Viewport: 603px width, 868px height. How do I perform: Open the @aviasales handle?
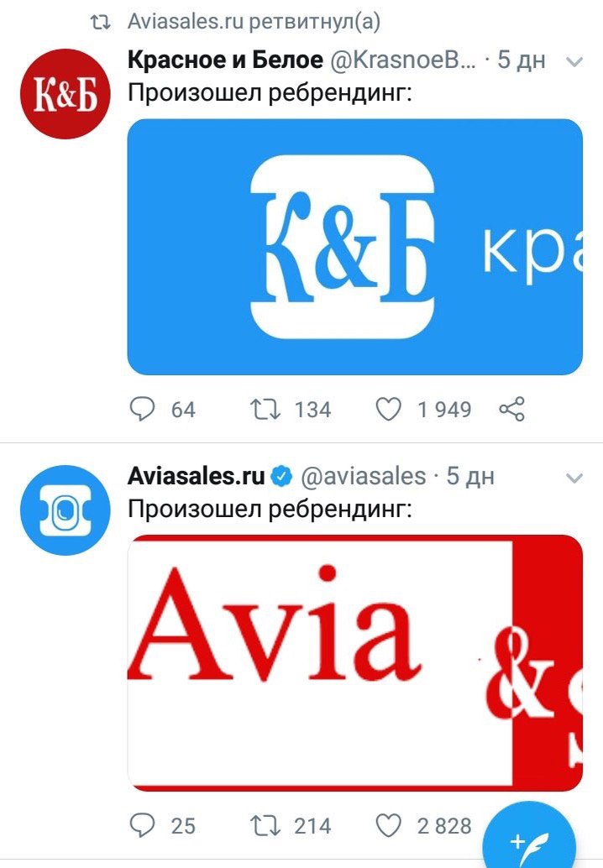(364, 476)
